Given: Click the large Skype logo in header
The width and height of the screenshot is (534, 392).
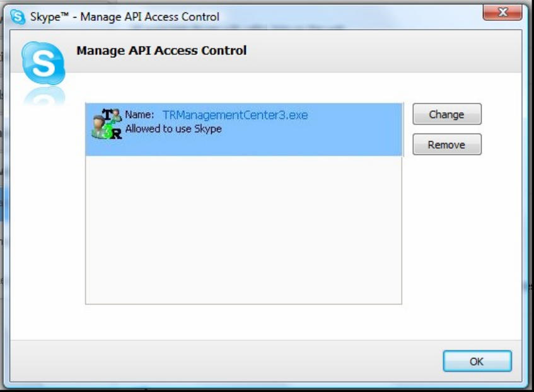Looking at the screenshot, I should click(44, 63).
